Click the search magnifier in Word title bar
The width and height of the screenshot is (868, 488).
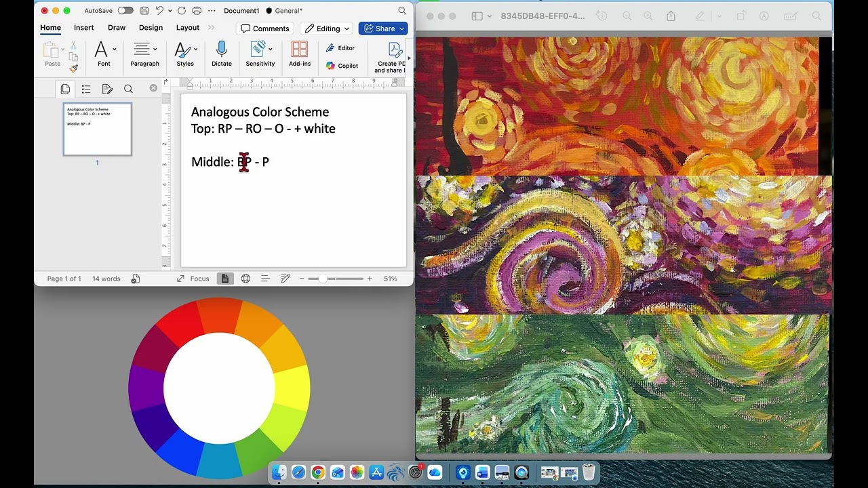point(402,11)
